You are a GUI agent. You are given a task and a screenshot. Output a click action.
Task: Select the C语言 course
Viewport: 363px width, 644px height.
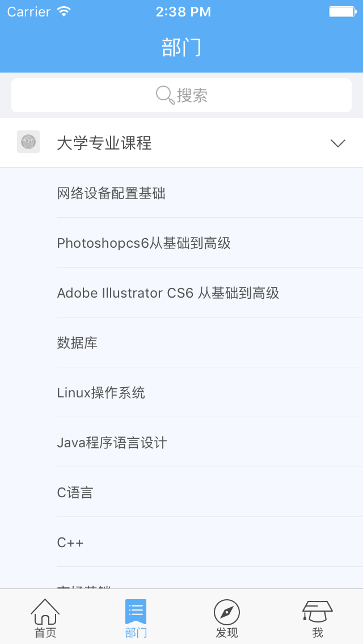[x=75, y=493]
